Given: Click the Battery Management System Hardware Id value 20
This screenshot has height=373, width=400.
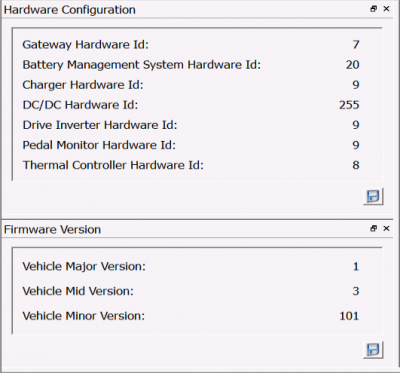Looking at the screenshot, I should click(352, 65).
